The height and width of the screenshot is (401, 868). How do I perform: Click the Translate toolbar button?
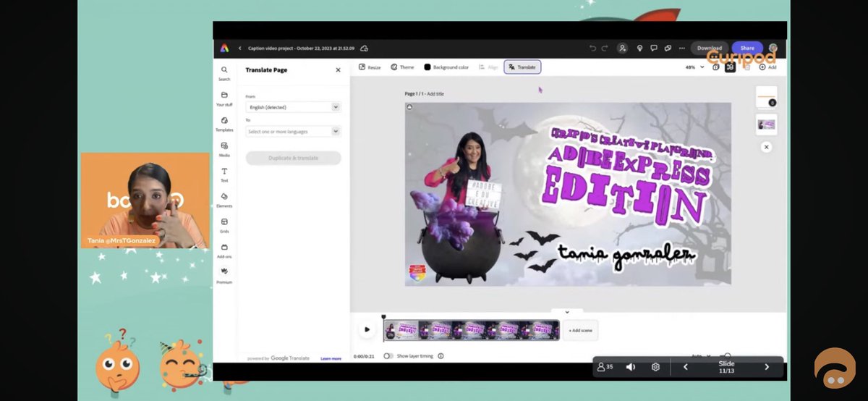522,67
